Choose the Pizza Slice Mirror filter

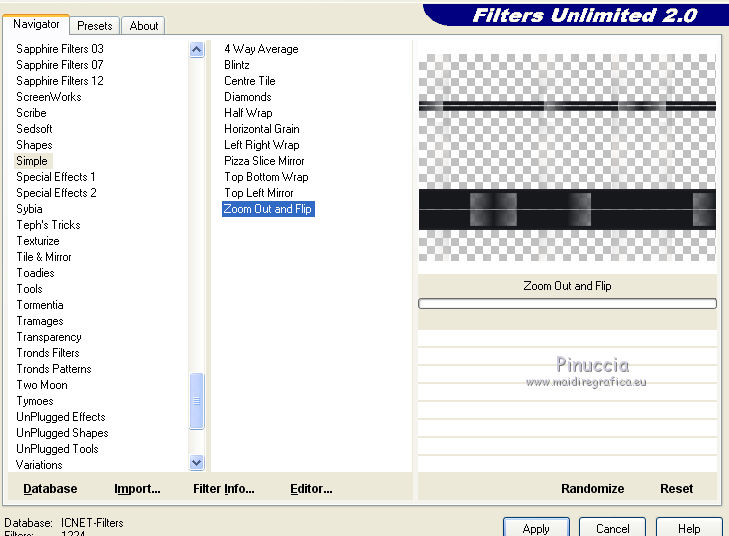(x=264, y=161)
